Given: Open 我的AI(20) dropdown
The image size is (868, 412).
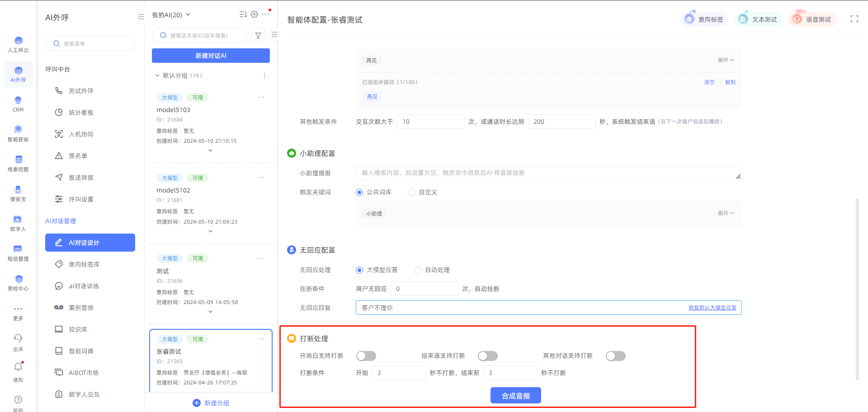Looking at the screenshot, I should point(171,15).
